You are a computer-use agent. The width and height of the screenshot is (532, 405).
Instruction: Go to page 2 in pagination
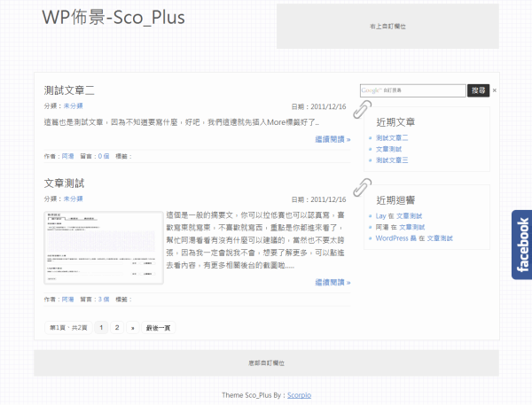[117, 327]
